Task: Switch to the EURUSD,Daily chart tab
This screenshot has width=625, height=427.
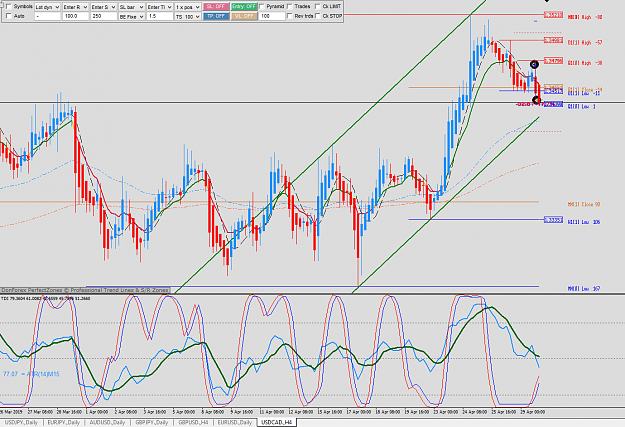Action: 235,423
